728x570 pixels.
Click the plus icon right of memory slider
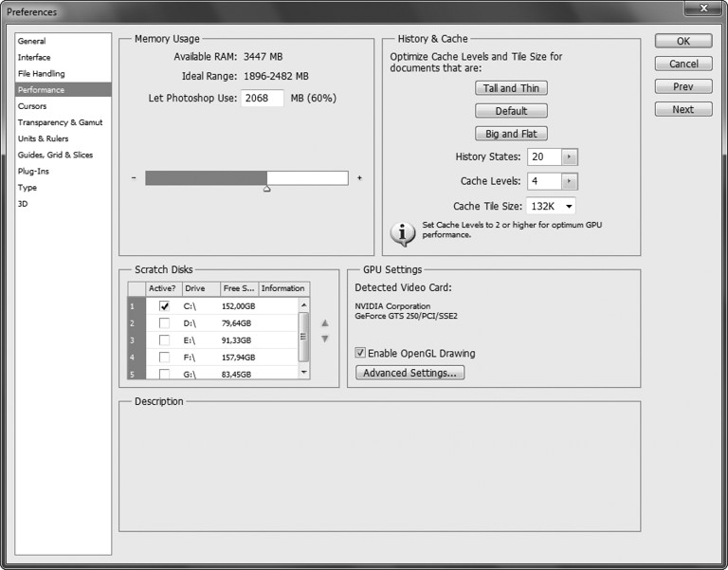click(x=359, y=178)
